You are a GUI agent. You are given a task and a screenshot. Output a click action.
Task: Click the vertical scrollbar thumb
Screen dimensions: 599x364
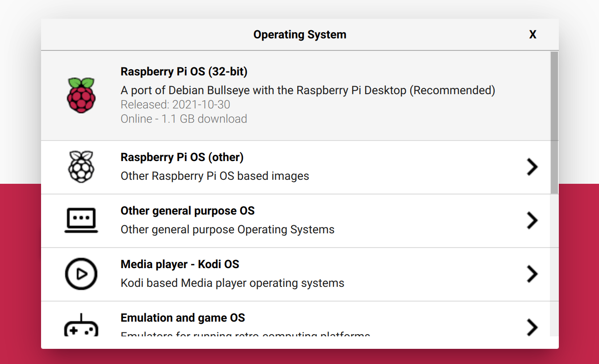[554, 123]
